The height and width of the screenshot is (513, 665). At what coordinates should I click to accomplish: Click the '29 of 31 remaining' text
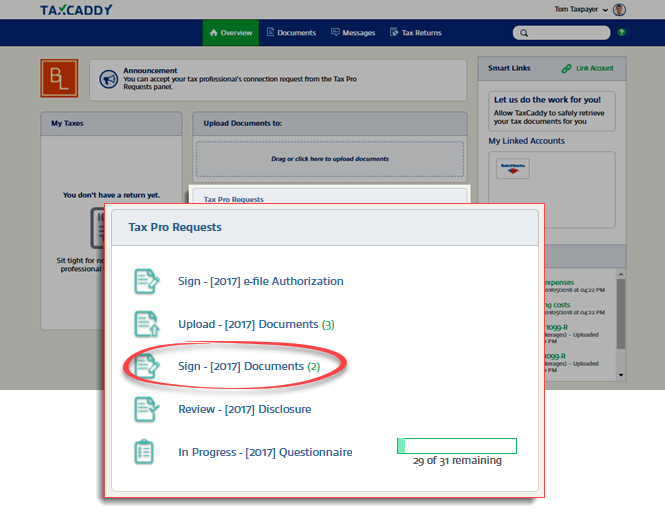click(457, 460)
